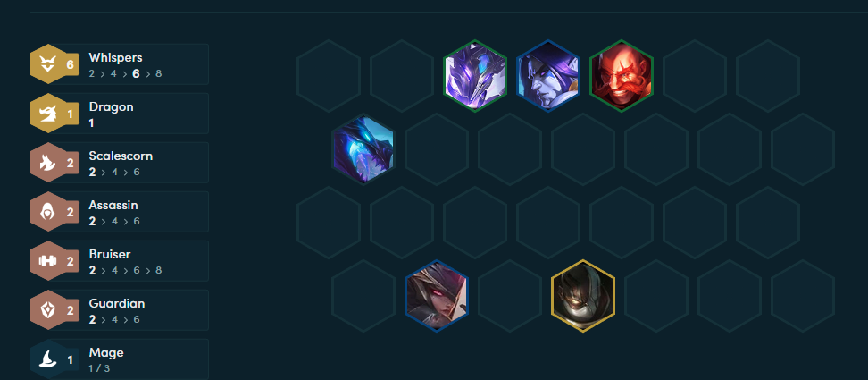Select the Mage wizard hat icon
Screen dimensions: 868x380
click(49, 359)
